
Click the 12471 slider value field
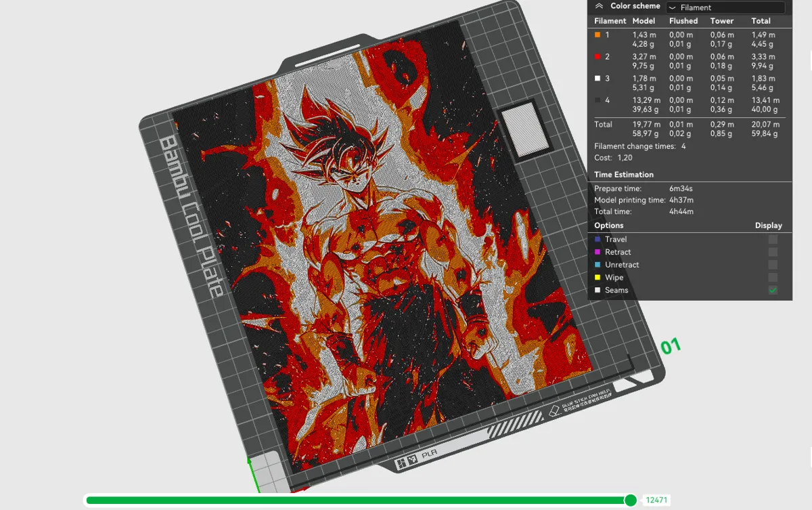[656, 500]
